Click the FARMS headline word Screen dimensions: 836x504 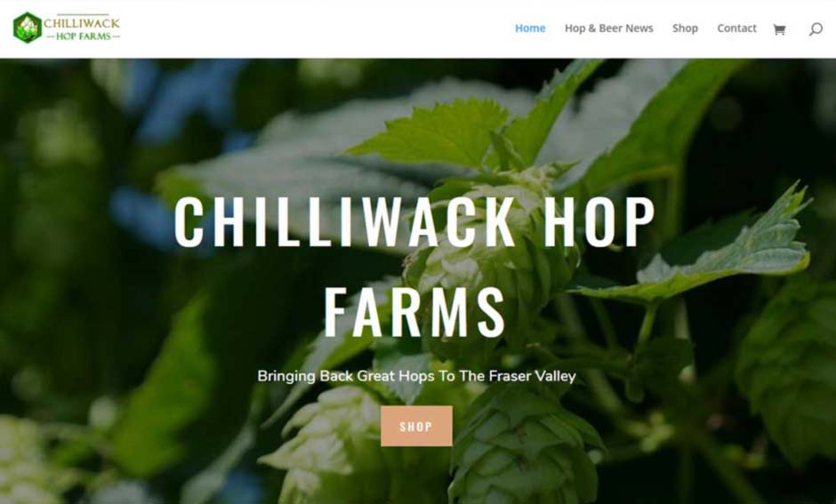(414, 312)
